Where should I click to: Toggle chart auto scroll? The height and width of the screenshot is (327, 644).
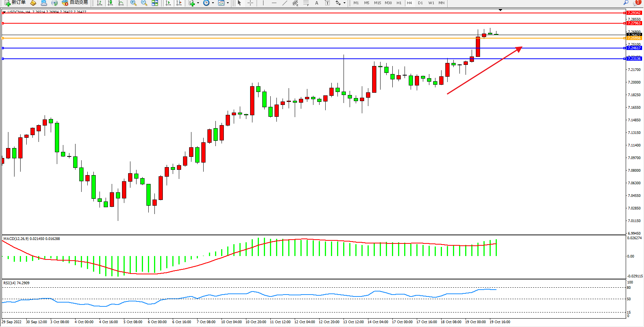click(x=168, y=3)
